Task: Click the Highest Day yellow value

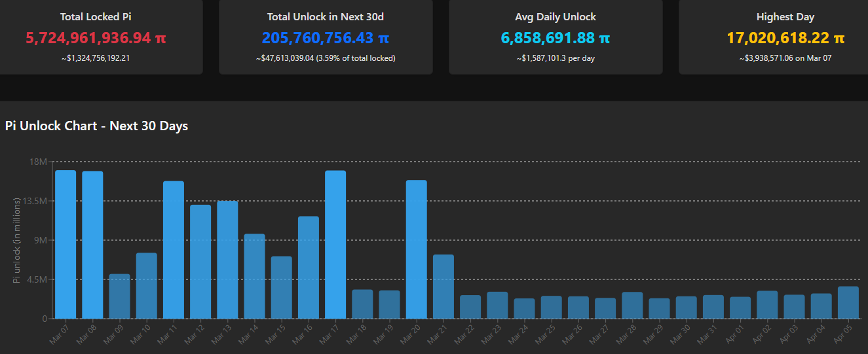Action: coord(785,39)
